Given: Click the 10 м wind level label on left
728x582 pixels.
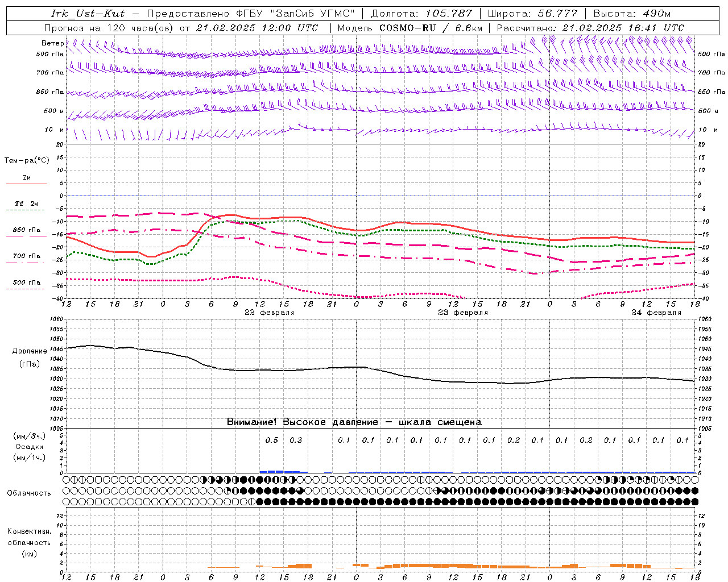Looking at the screenshot, I should pyautogui.click(x=54, y=130).
